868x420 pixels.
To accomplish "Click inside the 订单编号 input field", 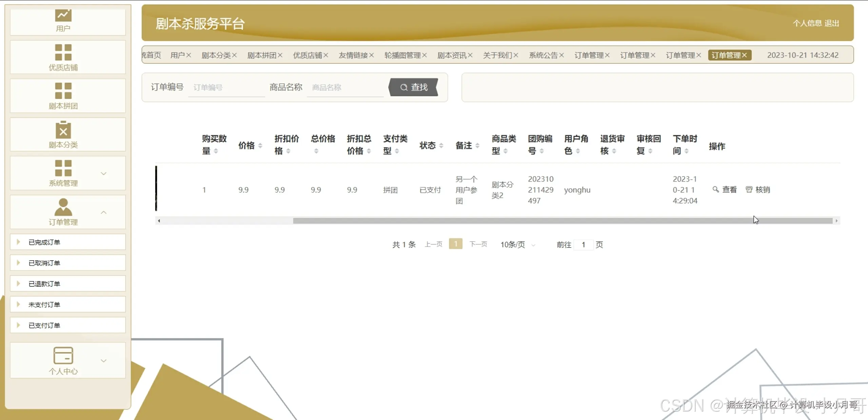I will click(226, 87).
